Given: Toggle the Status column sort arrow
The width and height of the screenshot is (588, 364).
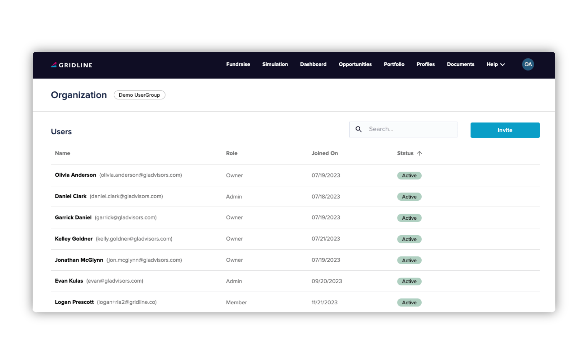Looking at the screenshot, I should point(420,153).
